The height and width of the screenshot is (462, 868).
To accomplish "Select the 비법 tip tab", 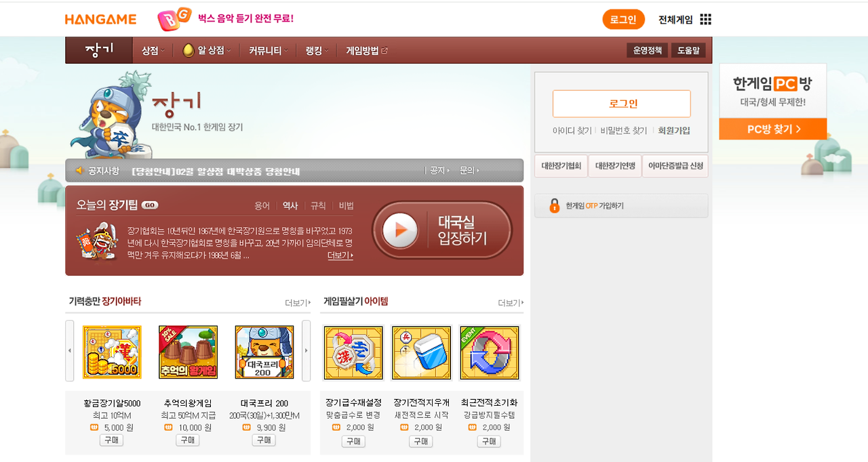I will pyautogui.click(x=346, y=205).
